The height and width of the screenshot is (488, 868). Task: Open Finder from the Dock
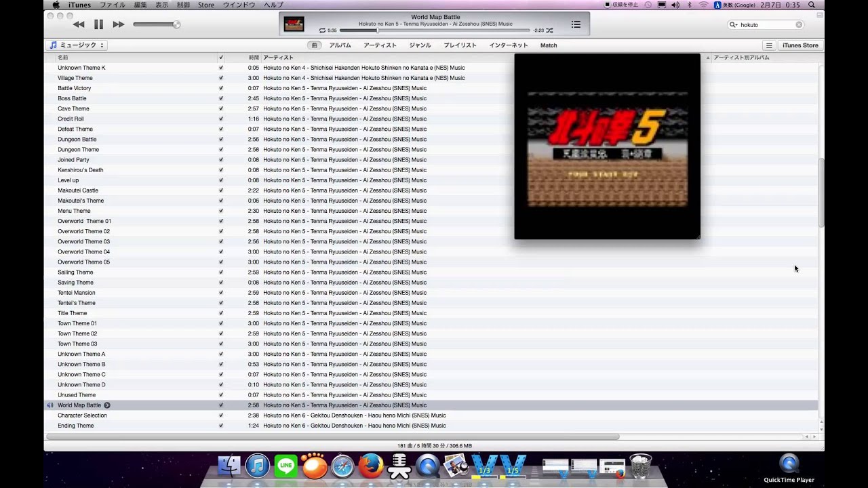(230, 466)
